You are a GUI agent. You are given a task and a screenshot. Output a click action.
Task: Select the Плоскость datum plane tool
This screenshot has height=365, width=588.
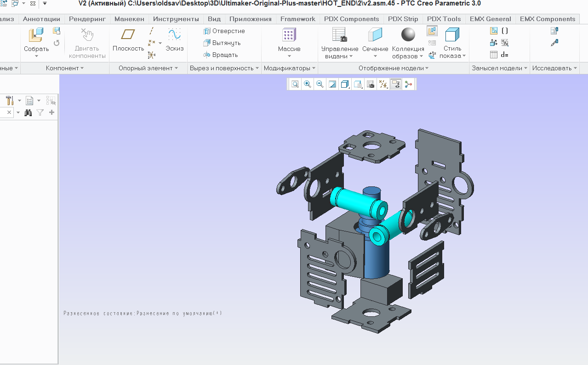[x=128, y=35]
